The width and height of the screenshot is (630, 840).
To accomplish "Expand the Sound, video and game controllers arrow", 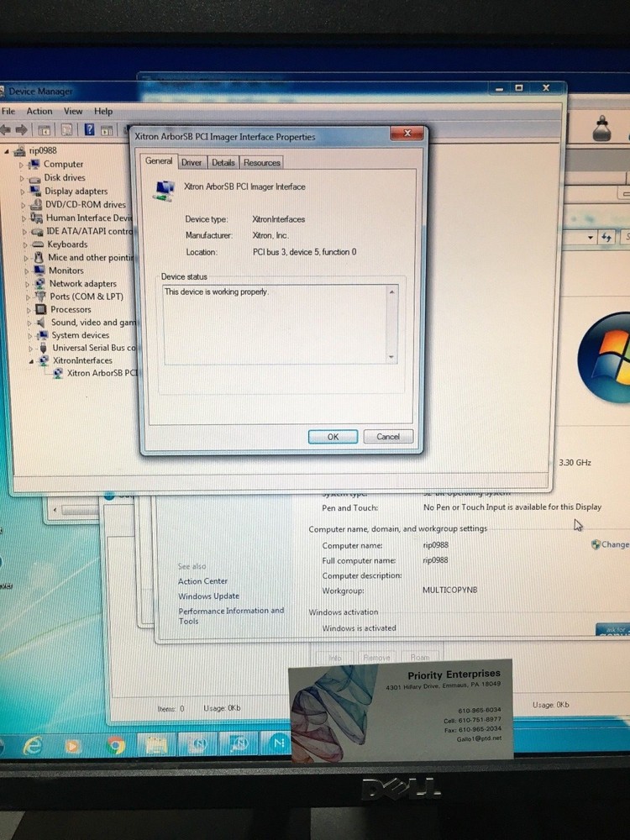I will 29,323.
